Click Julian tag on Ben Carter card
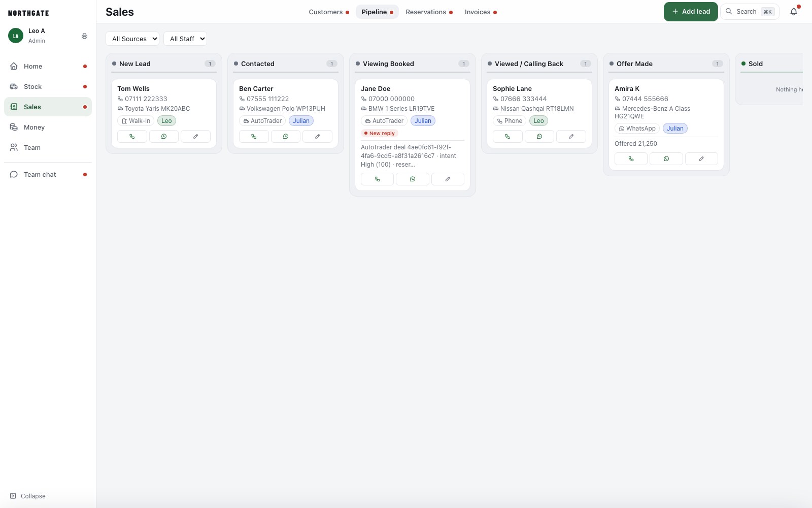 301,121
